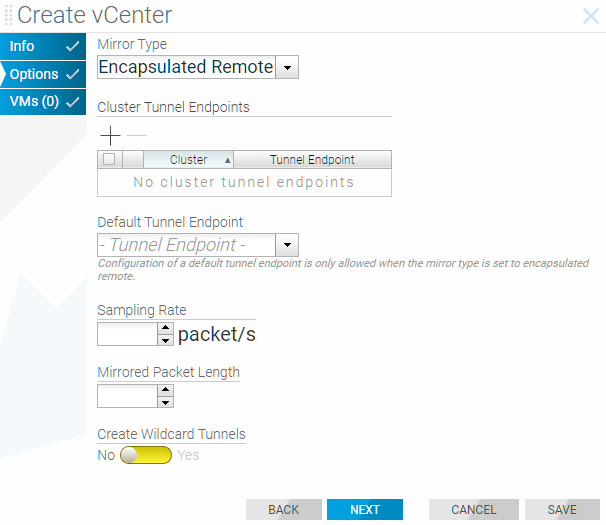Decrease Mirrored Packet Length with down arrow
606x525 pixels.
(165, 402)
